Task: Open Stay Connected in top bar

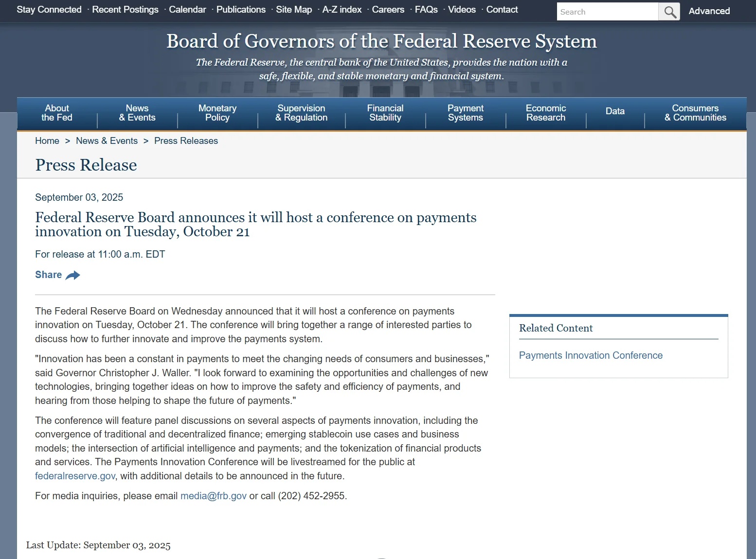Action: (x=49, y=10)
